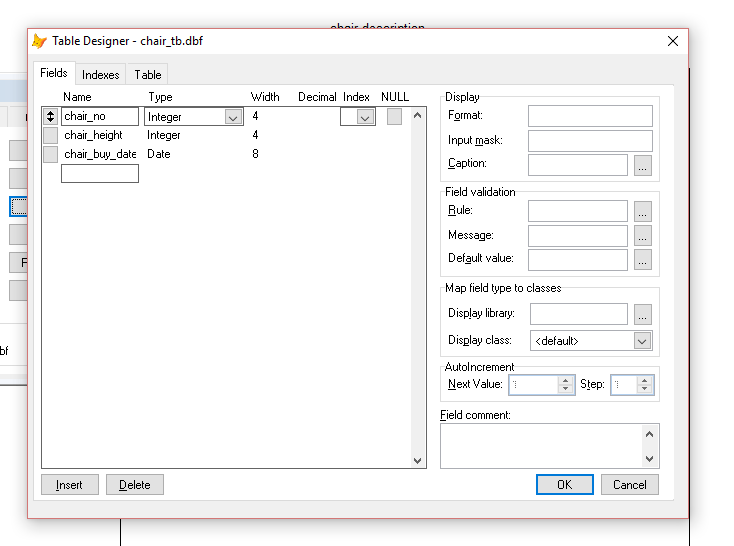Click the Rule text field
Screen dimensions: 734x546
coord(578,211)
